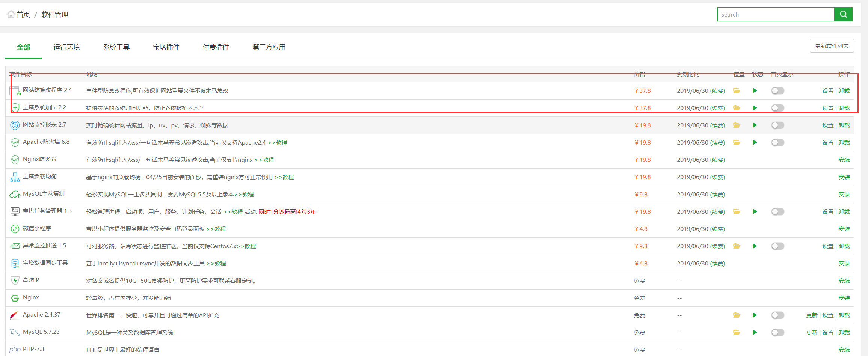The height and width of the screenshot is (356, 868).
Task: Click the 限时1分钱最高体验3年 promotion text
Action: coord(287,211)
